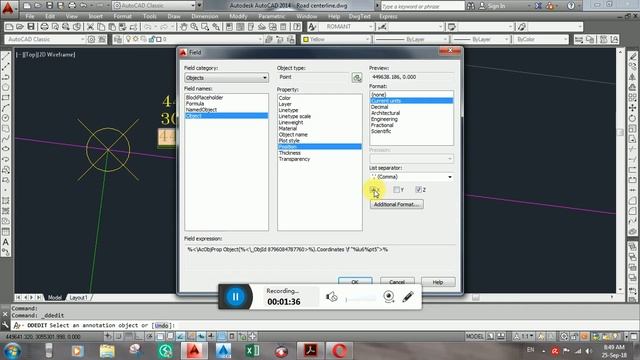640x360 pixels.
Task: Open the ByColor plot style dropdown
Action: (x=540, y=39)
